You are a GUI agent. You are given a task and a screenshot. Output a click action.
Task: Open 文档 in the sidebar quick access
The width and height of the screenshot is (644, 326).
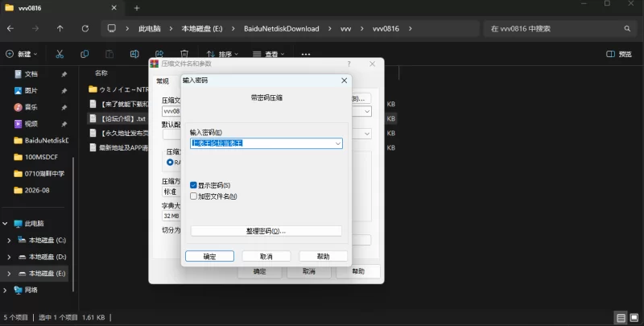pyautogui.click(x=31, y=74)
